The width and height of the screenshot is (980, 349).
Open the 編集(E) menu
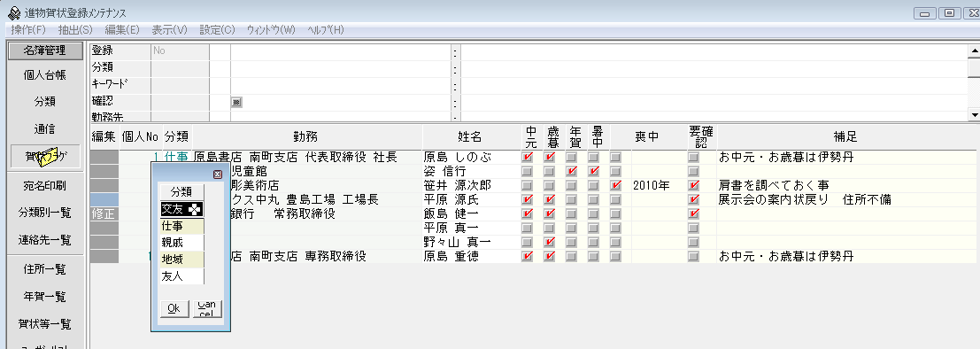tap(122, 29)
